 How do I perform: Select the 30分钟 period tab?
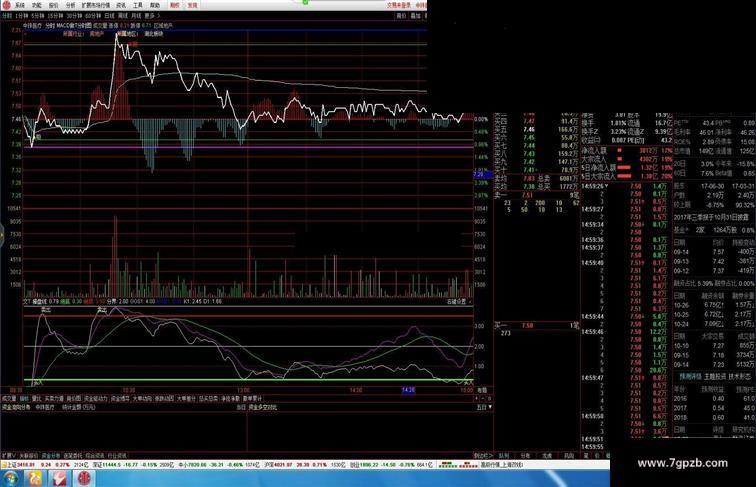[74, 16]
